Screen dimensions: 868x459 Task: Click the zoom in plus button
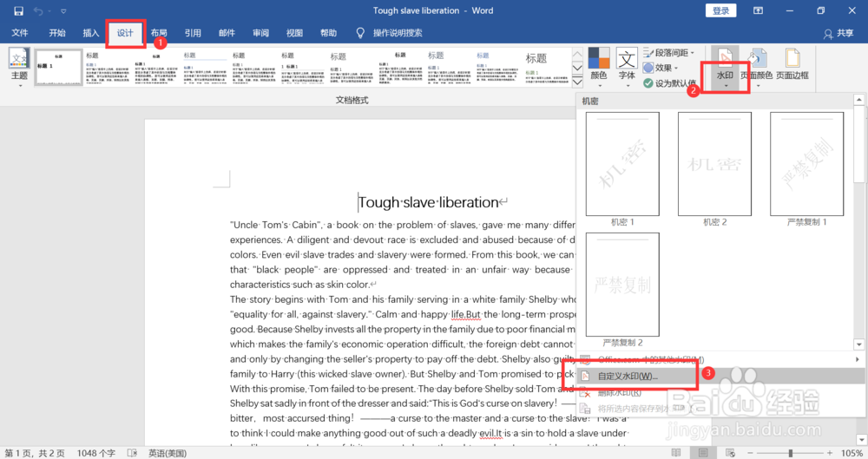pos(830,453)
